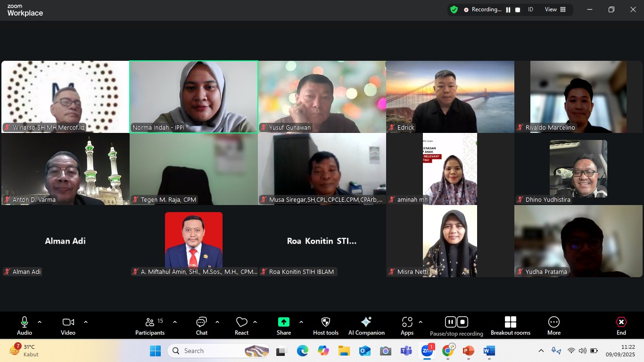Open the More options menu
The height and width of the screenshot is (362, 644).
[553, 326]
